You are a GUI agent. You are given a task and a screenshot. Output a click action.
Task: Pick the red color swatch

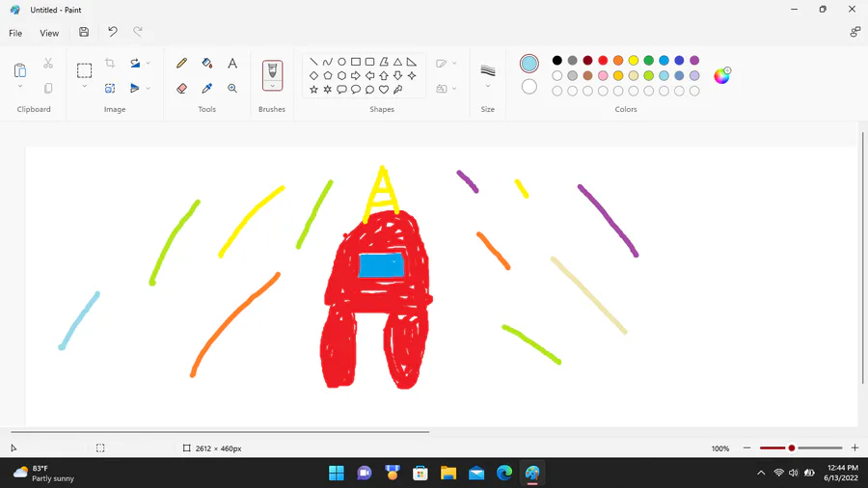603,61
